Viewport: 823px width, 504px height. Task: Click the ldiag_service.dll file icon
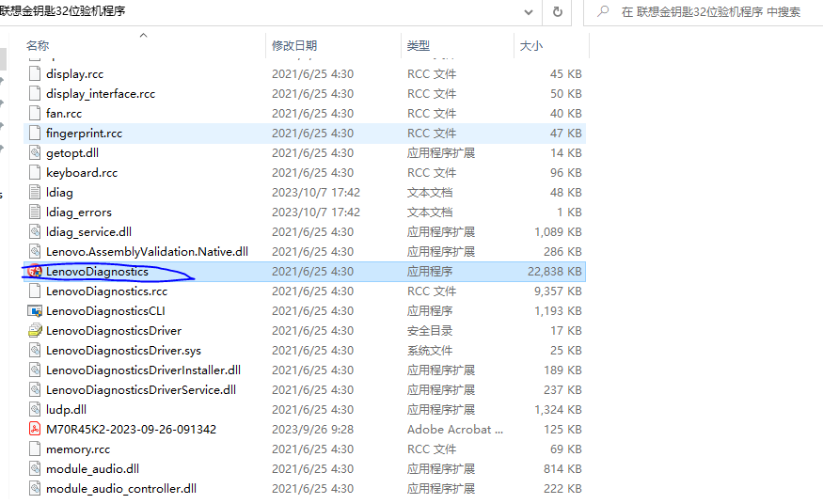coord(35,232)
